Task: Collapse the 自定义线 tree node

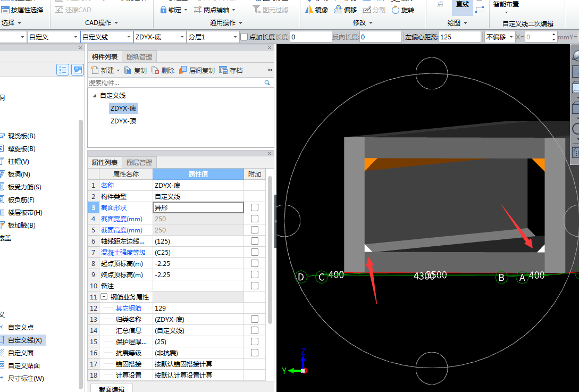Action: click(x=95, y=96)
